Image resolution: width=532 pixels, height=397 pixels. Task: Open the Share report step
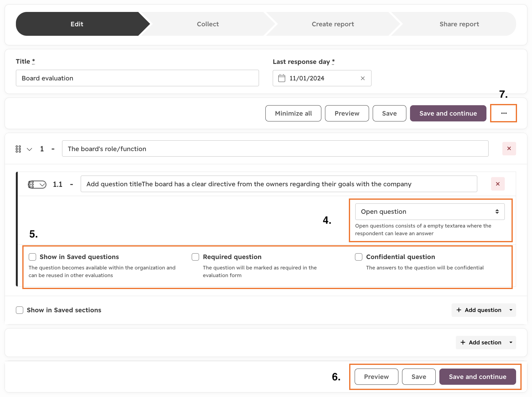459,24
